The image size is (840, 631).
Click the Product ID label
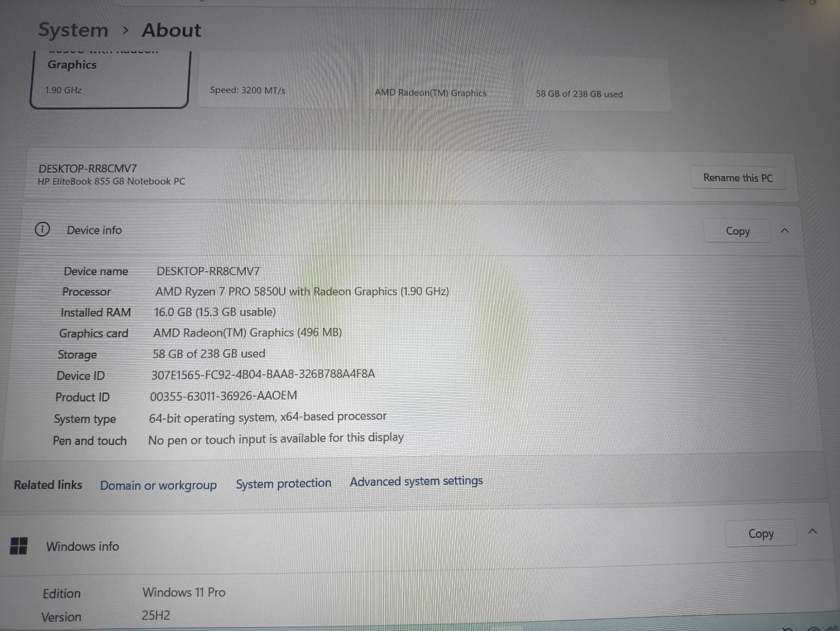click(x=82, y=398)
